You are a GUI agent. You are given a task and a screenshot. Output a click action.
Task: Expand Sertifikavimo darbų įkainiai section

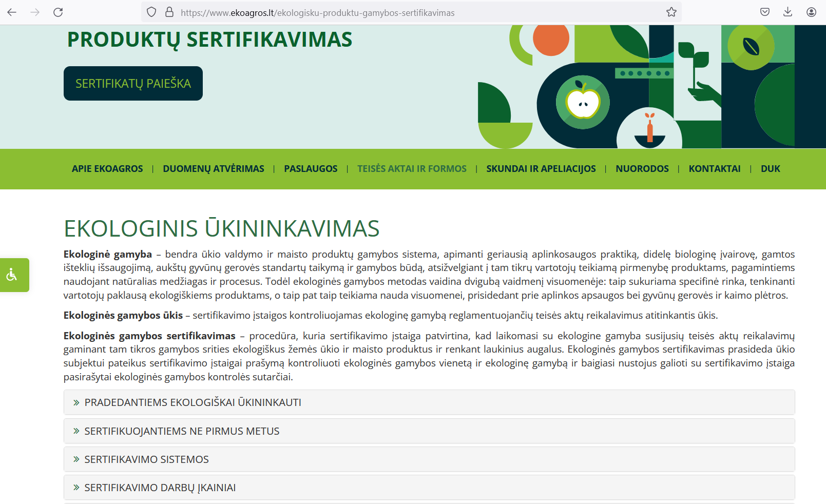pos(429,488)
